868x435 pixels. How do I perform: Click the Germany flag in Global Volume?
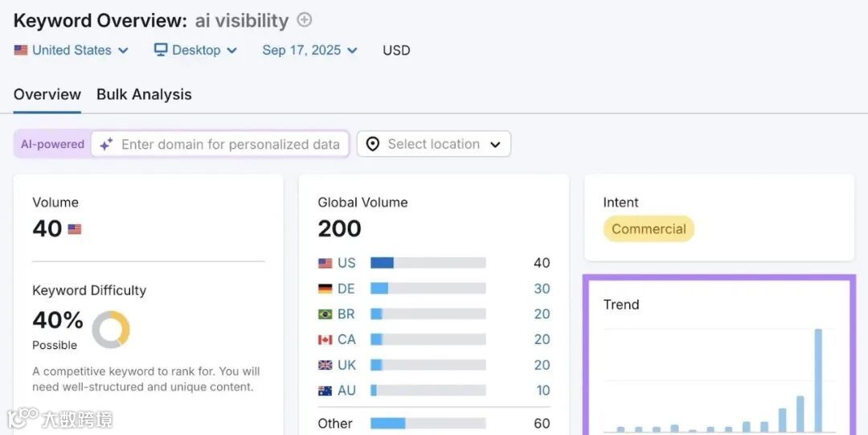point(325,289)
